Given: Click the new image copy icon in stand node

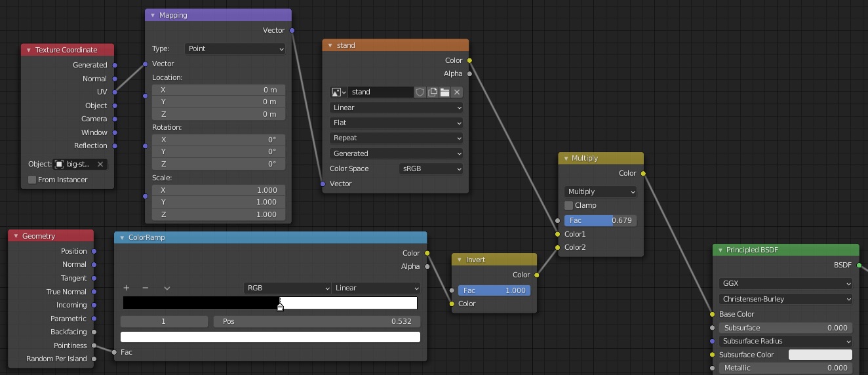Looking at the screenshot, I should click(433, 92).
